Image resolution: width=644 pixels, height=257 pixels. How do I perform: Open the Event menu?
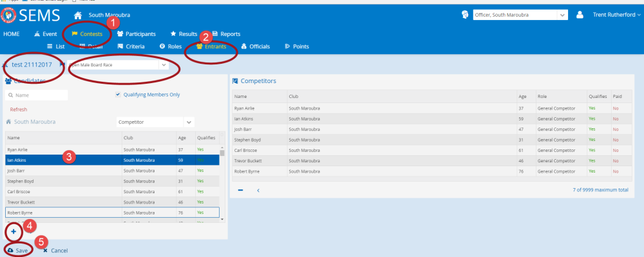[x=46, y=34]
